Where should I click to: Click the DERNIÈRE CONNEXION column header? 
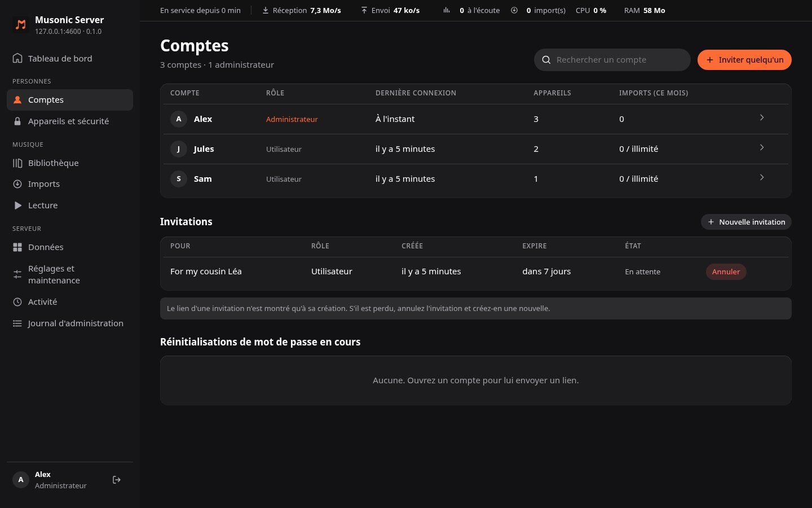click(416, 93)
